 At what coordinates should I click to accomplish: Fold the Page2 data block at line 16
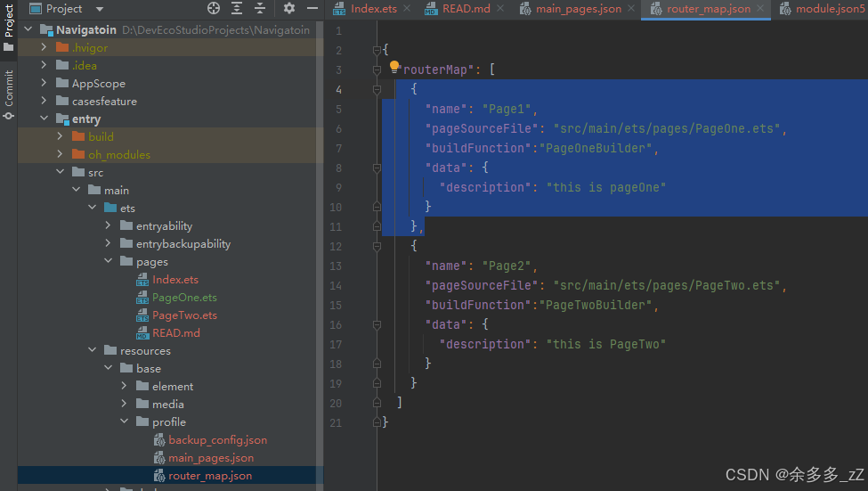[377, 324]
